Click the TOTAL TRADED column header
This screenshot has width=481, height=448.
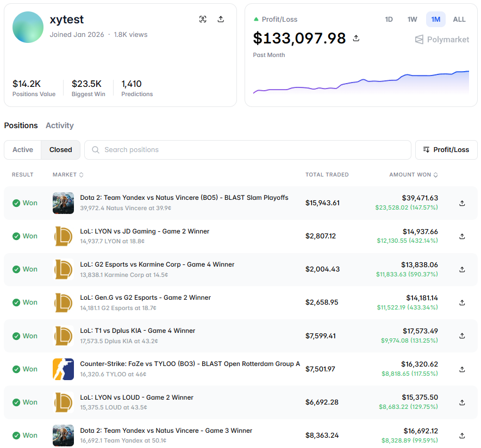coord(327,175)
